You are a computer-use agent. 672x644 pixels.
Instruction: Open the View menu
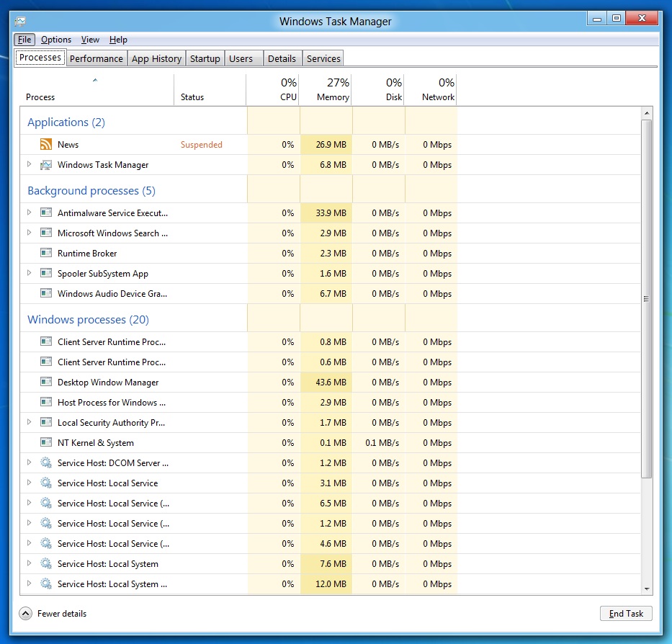coord(90,40)
